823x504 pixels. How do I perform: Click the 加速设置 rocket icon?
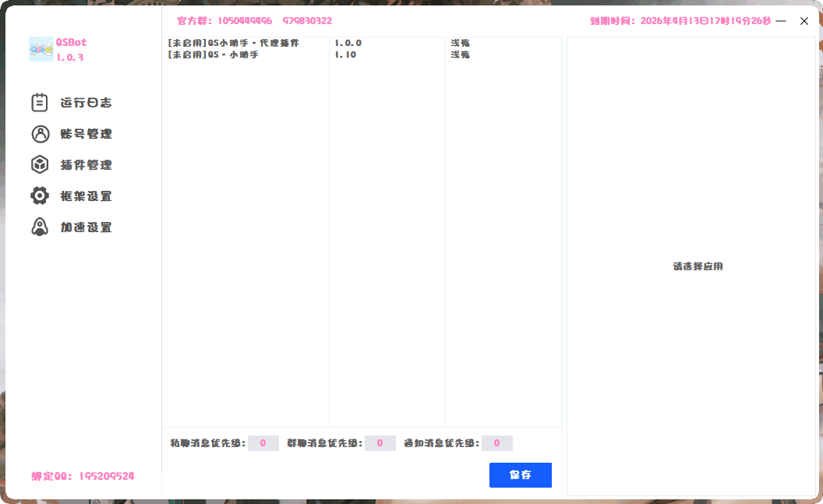(x=40, y=227)
